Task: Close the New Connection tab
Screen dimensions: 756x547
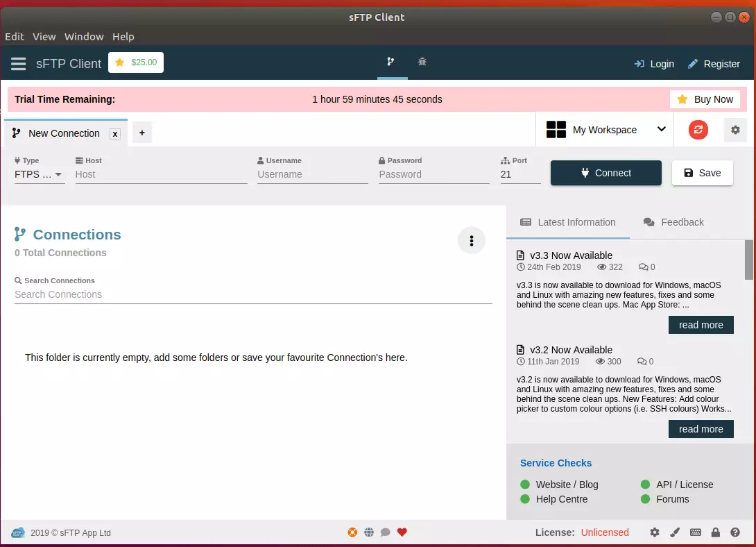Action: [114, 134]
